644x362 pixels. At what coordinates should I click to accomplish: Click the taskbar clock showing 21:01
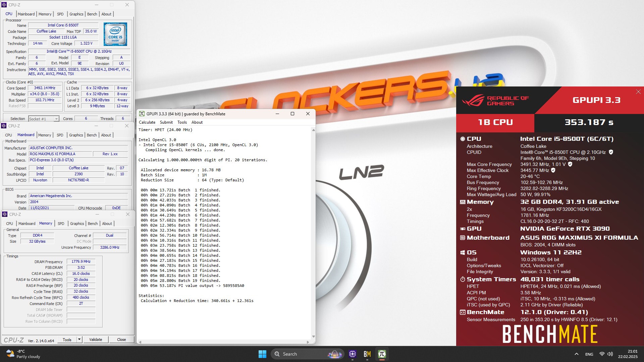click(628, 354)
